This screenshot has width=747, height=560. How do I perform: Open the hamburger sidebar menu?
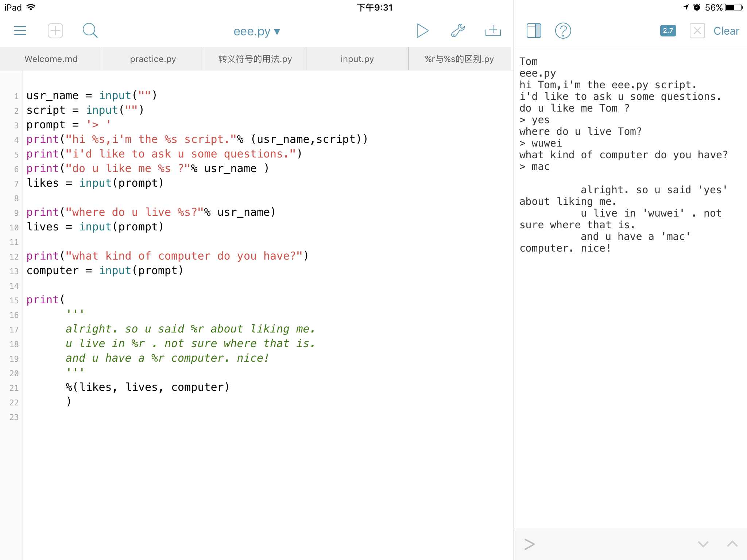click(x=20, y=31)
